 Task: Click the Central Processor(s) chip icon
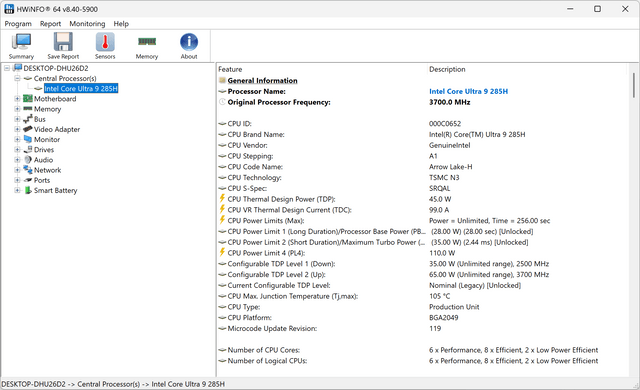(x=28, y=78)
